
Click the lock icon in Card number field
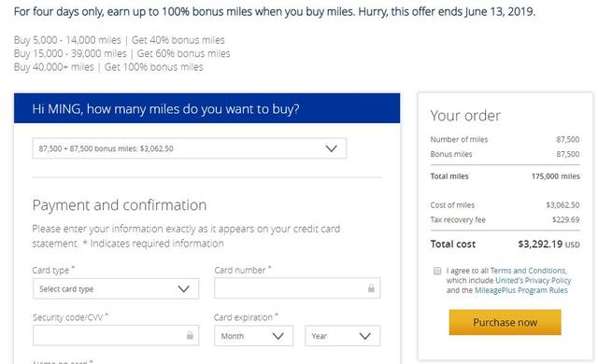371,288
